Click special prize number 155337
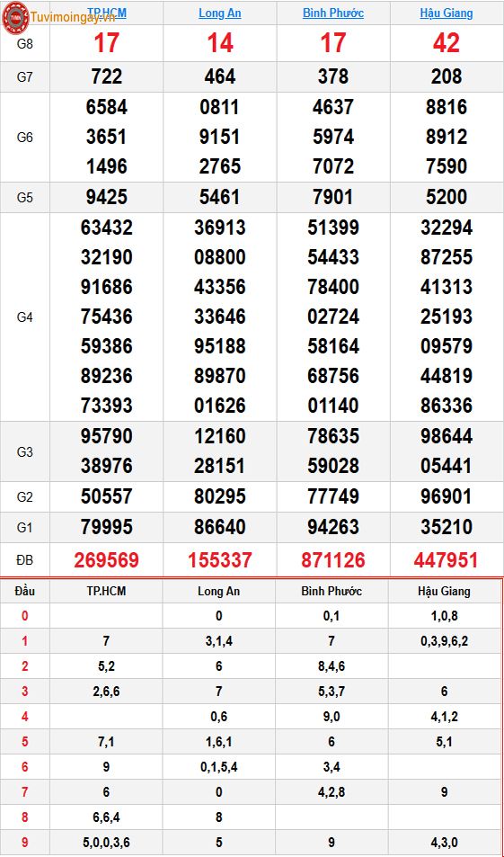 [219, 560]
